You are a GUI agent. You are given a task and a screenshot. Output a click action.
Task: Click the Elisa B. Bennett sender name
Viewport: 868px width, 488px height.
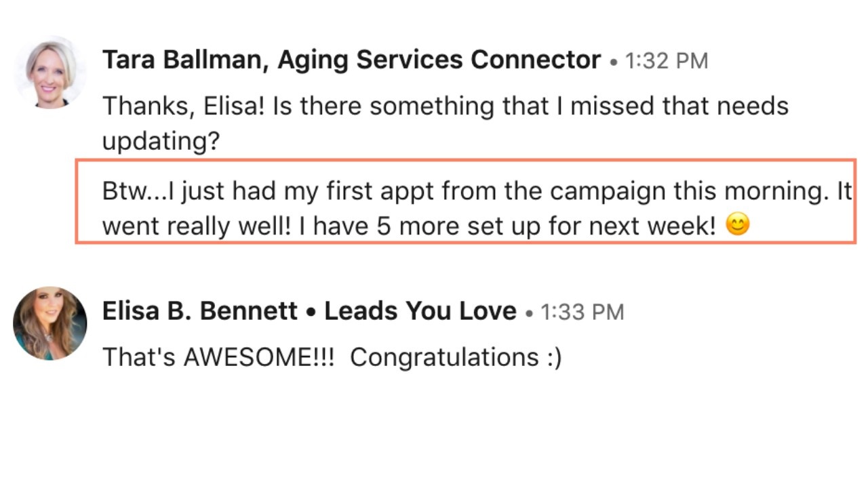pyautogui.click(x=199, y=311)
